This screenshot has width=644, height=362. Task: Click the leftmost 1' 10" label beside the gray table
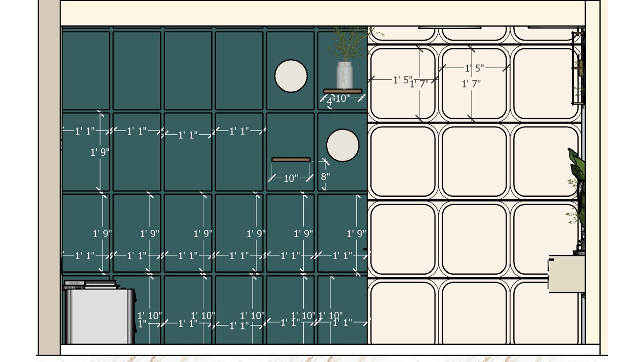150,316
